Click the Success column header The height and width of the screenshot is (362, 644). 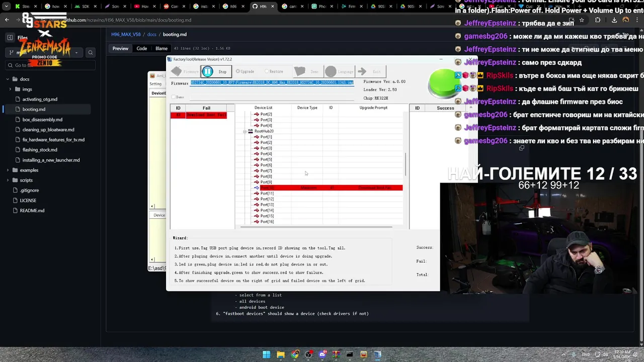coord(445,108)
